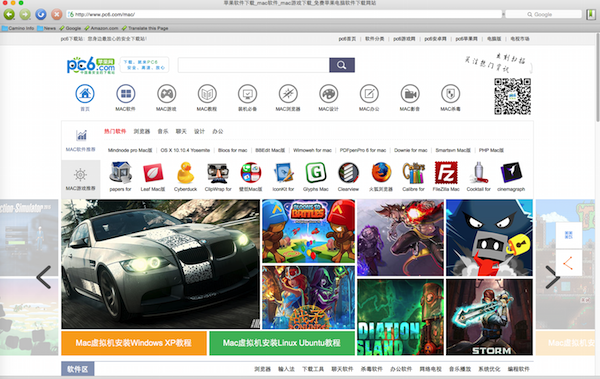Viewport: 600px width, 379px height.
Task: Open the MAC游戏 gamepad icon
Action: [166, 94]
